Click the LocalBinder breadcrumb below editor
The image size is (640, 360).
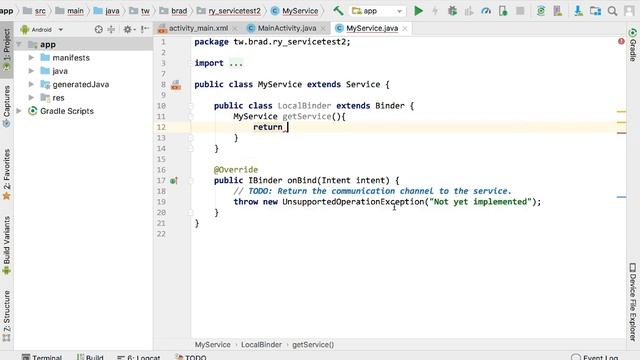point(261,344)
